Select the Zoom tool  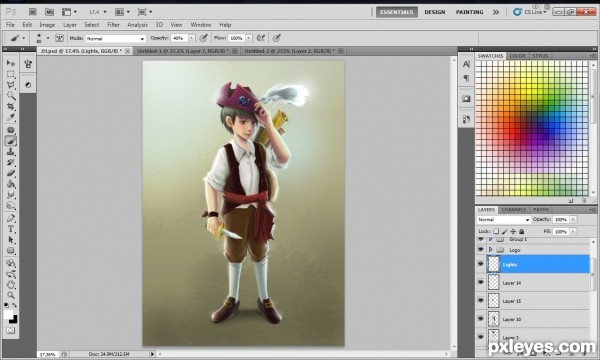tap(11, 295)
